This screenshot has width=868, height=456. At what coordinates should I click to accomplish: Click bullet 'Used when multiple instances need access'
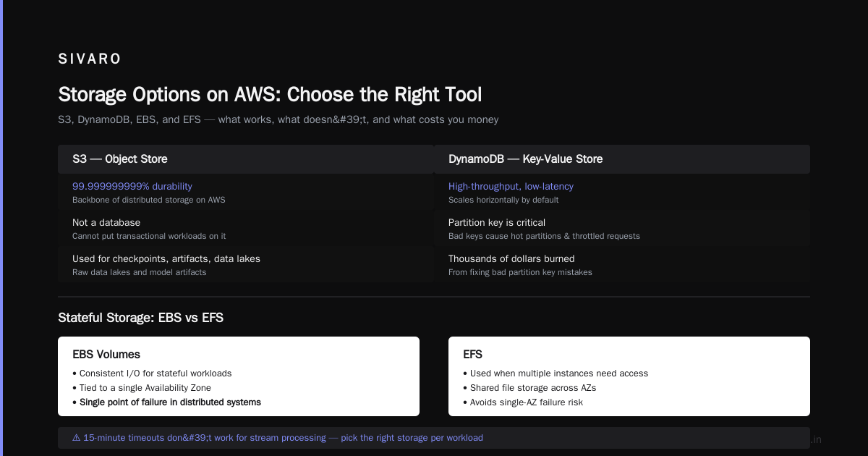[x=556, y=373]
